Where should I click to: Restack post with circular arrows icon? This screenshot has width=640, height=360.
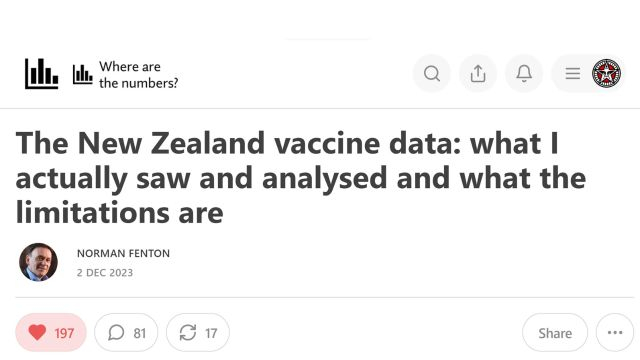coord(188,333)
